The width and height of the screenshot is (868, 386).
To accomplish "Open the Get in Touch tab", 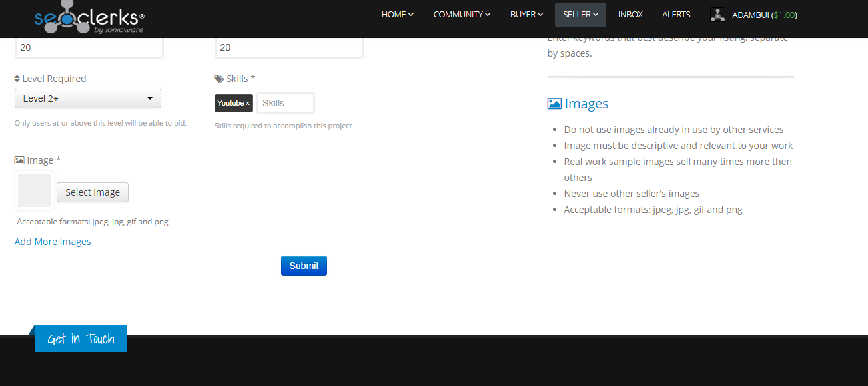I will coord(81,339).
